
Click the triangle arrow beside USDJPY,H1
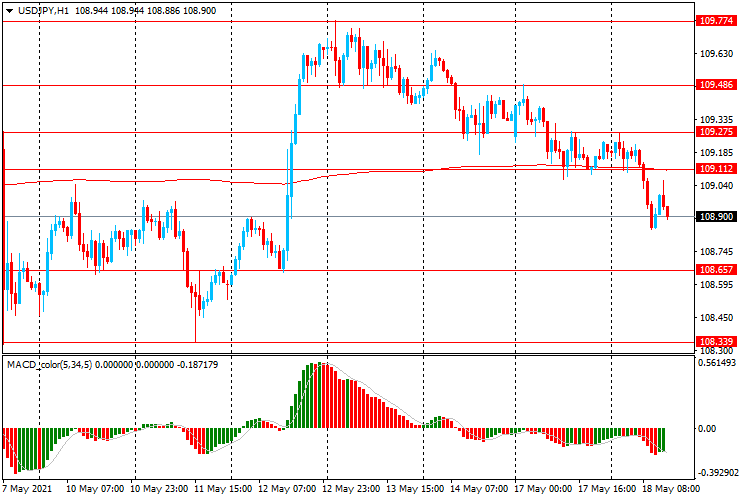[9, 9]
